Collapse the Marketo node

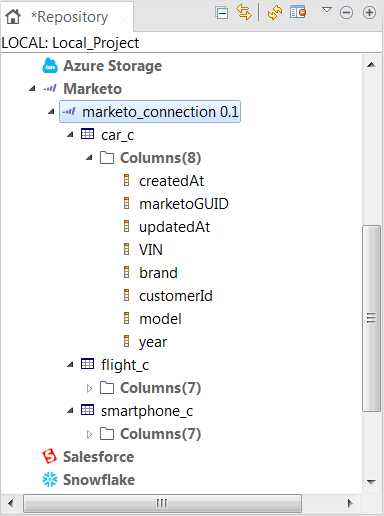click(x=32, y=89)
